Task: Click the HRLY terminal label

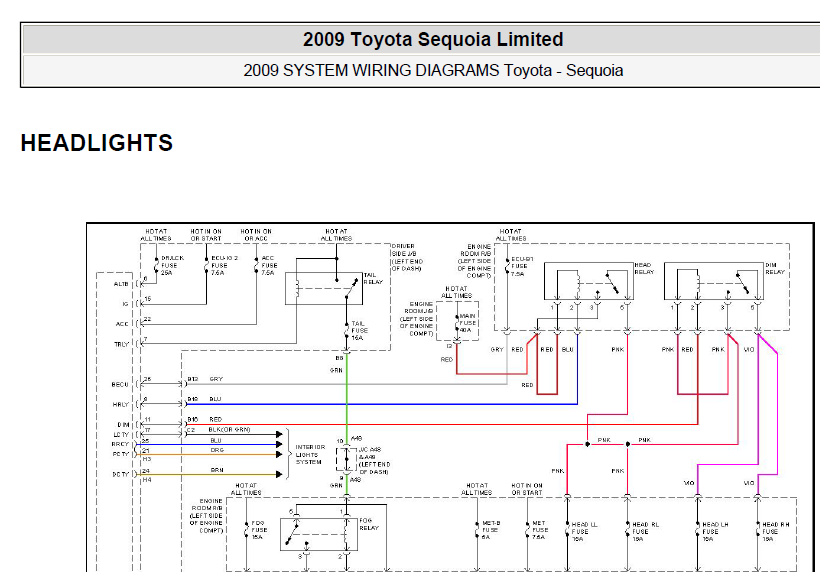Action: pos(120,404)
